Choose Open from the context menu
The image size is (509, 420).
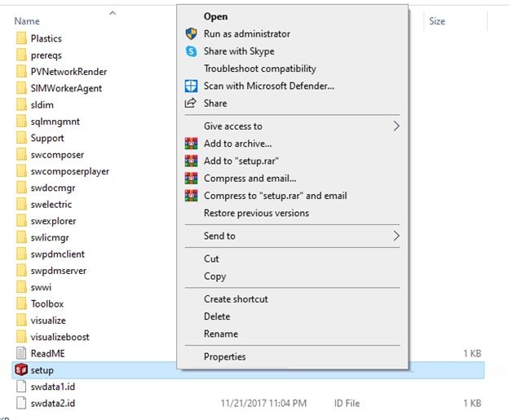[x=292, y=16]
